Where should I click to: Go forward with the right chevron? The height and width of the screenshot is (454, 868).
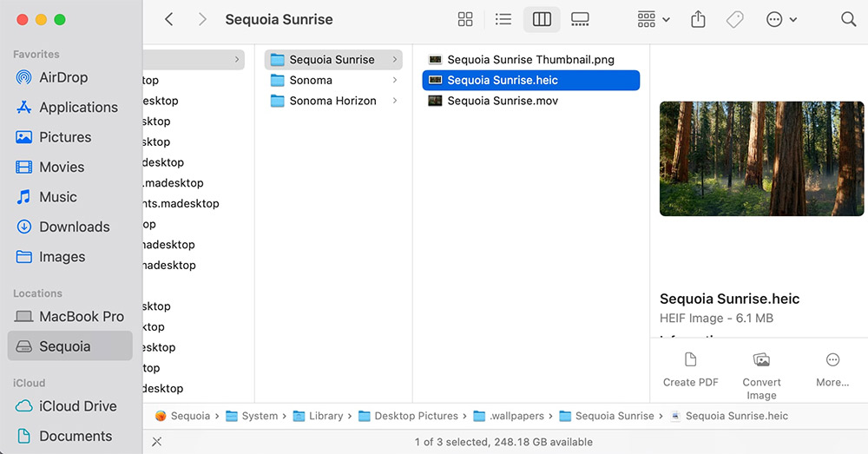[202, 19]
